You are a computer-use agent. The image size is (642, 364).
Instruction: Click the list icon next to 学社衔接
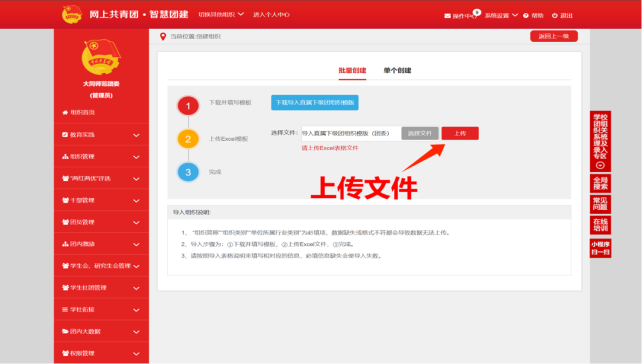[65, 309]
